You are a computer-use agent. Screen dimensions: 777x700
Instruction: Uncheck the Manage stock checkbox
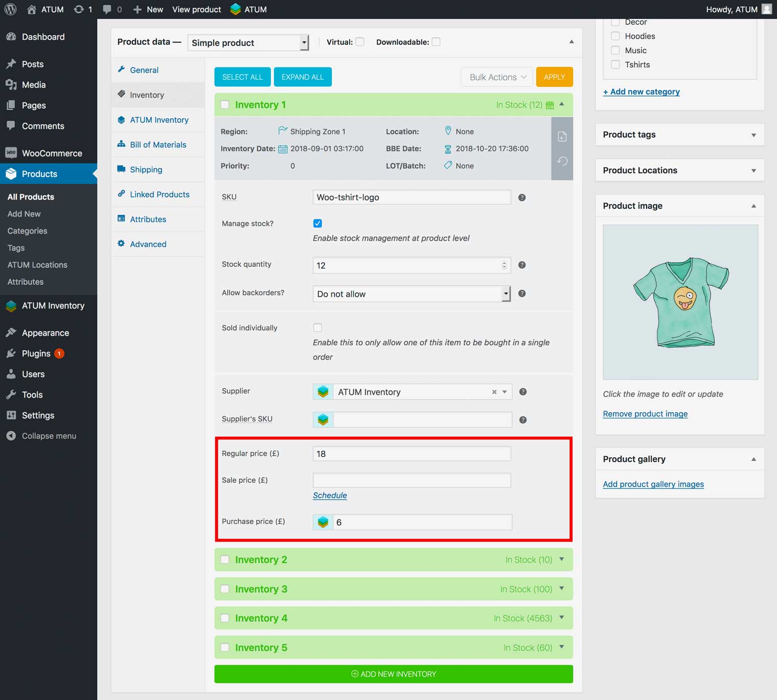[317, 223]
